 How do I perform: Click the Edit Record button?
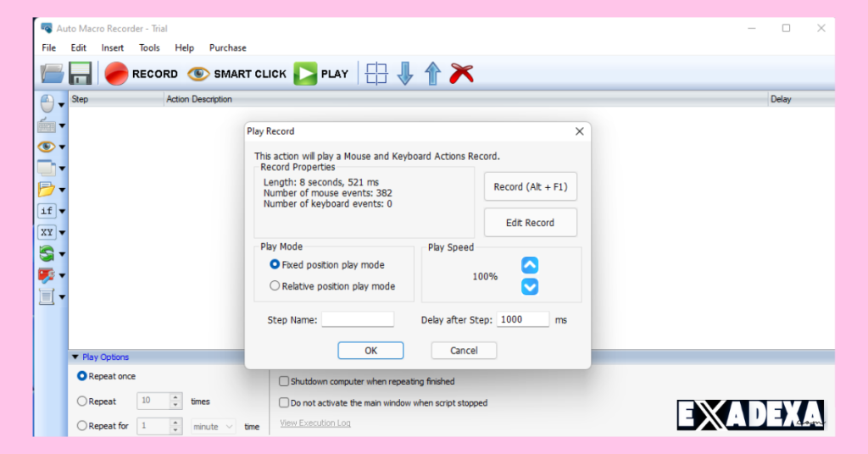tap(531, 222)
